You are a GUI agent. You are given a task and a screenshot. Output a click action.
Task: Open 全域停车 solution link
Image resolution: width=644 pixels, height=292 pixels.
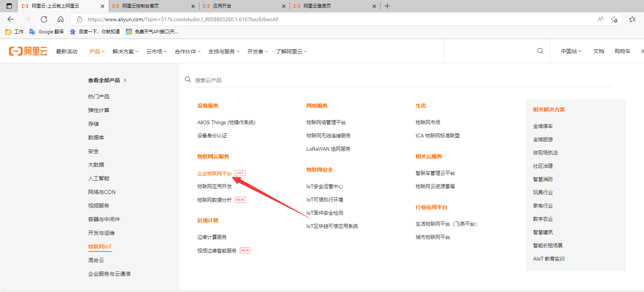pyautogui.click(x=543, y=126)
